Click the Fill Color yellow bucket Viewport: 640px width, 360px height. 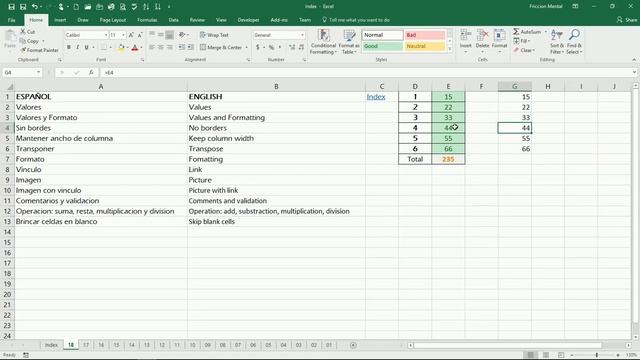tap(121, 47)
